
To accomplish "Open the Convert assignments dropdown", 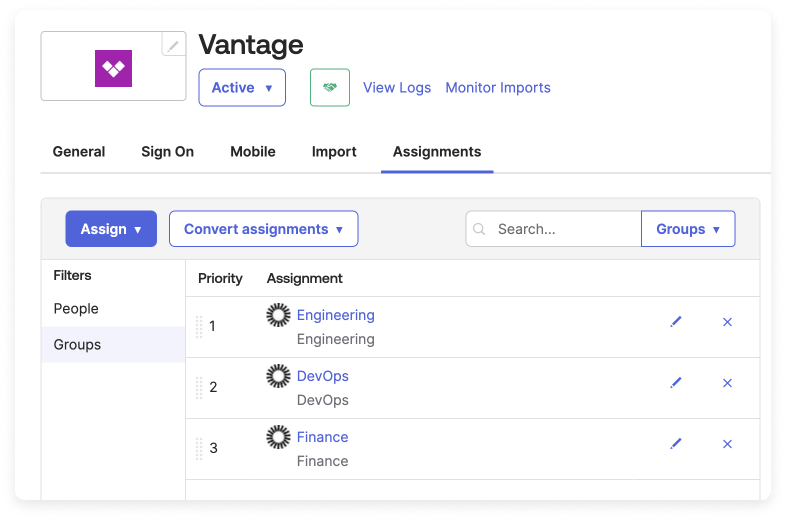I will (263, 229).
